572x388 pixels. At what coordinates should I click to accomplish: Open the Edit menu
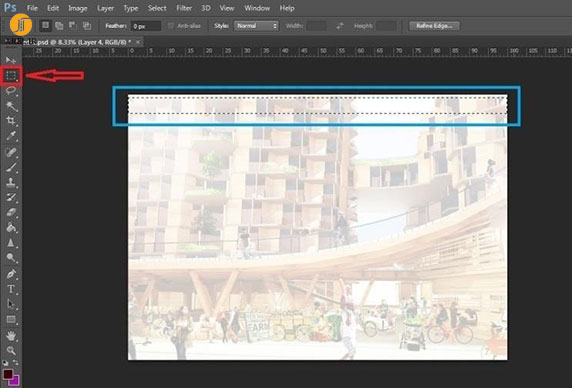click(53, 8)
